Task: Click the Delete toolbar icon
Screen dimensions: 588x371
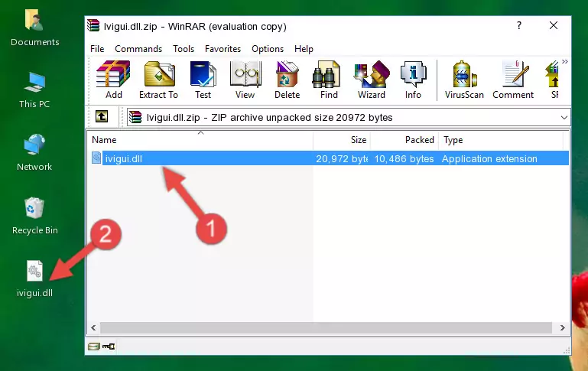Action: click(288, 80)
